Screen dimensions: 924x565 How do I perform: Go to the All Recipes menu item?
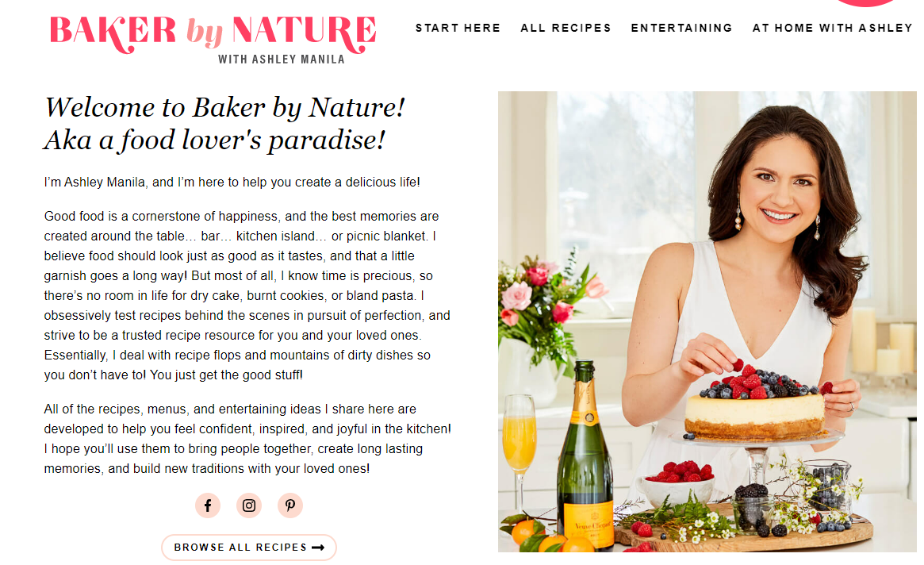point(566,28)
